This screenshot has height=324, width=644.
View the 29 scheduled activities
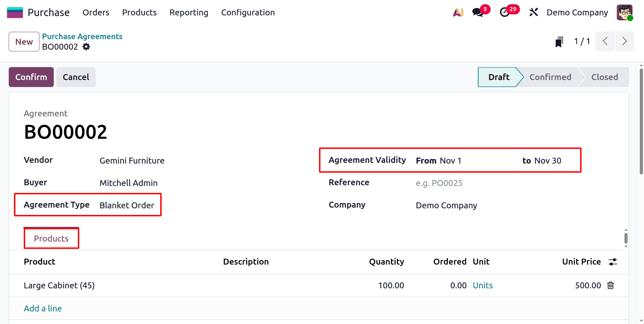(x=505, y=12)
